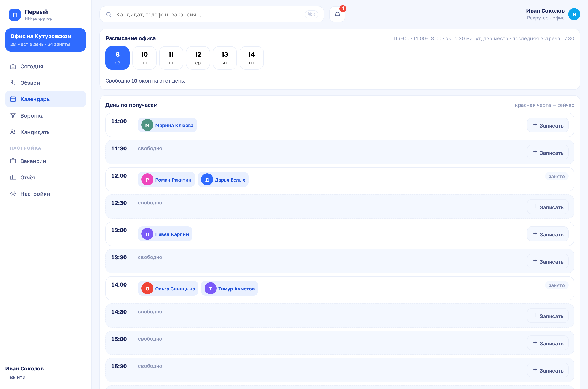Add a booking at 13:30
The height and width of the screenshot is (389, 588).
tap(548, 261)
